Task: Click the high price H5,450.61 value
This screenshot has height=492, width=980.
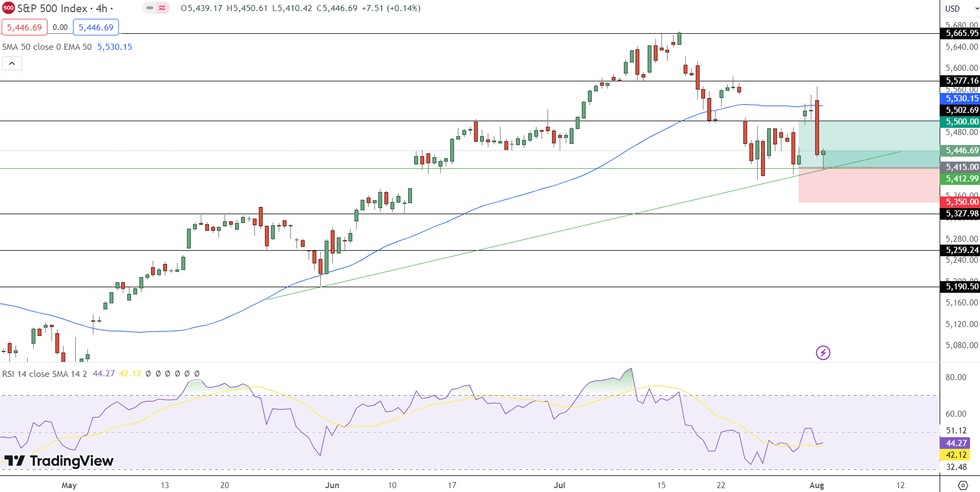Action: pos(247,8)
